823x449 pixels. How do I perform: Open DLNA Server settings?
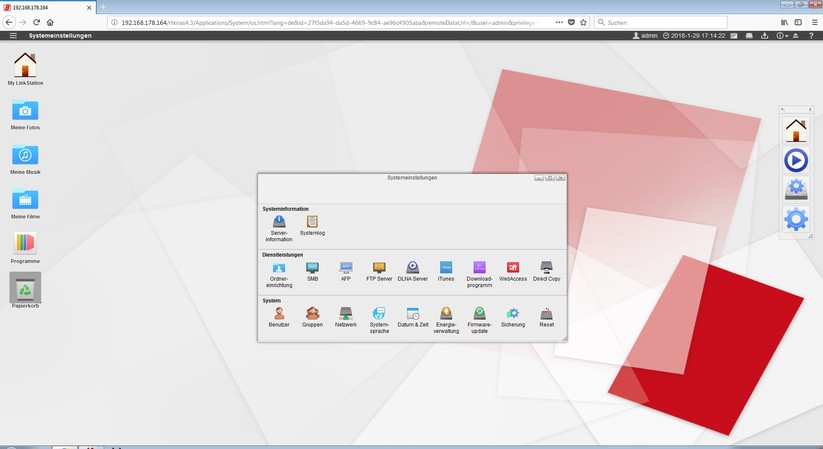pyautogui.click(x=412, y=270)
